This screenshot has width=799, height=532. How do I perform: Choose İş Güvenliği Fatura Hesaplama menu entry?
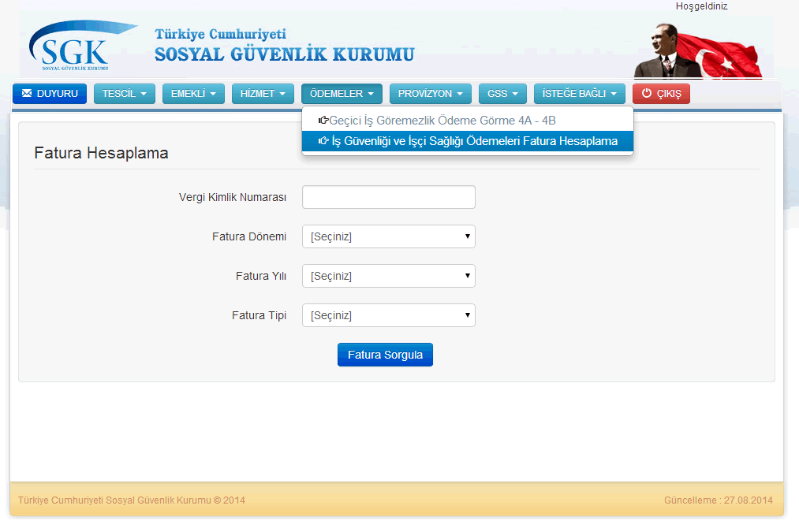(474, 141)
